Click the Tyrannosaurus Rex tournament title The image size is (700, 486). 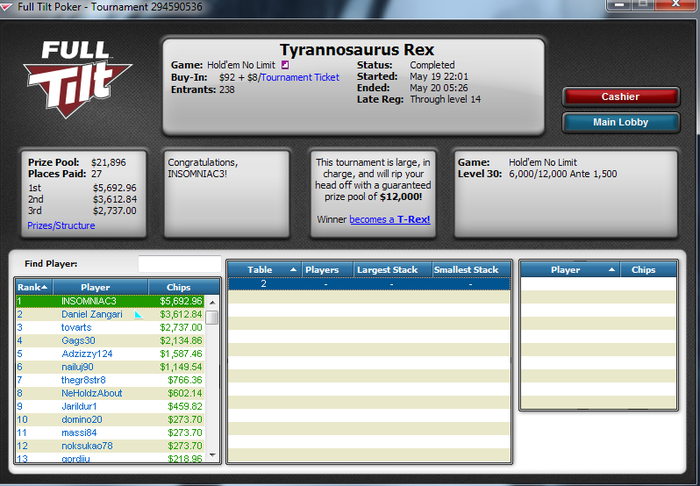coord(357,50)
